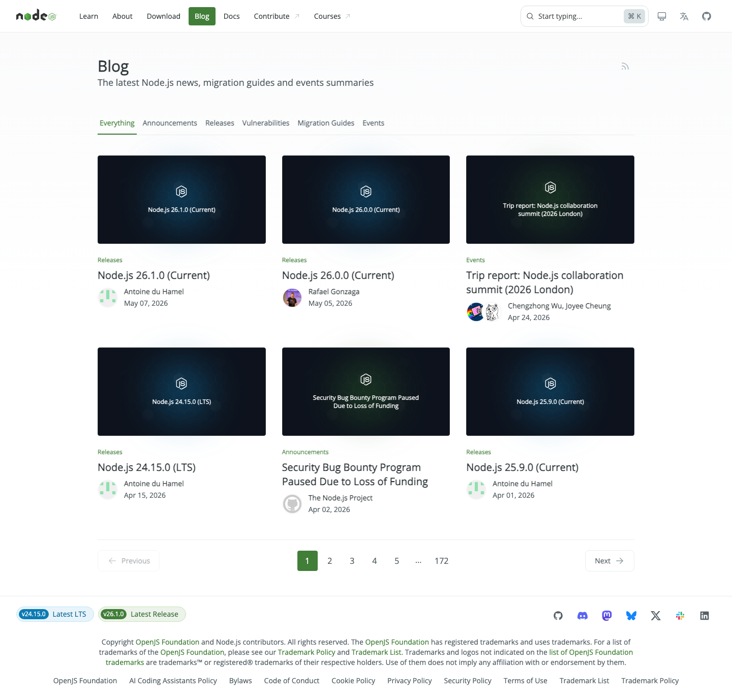
Task: Click the Events category label on trip report
Action: coord(476,260)
